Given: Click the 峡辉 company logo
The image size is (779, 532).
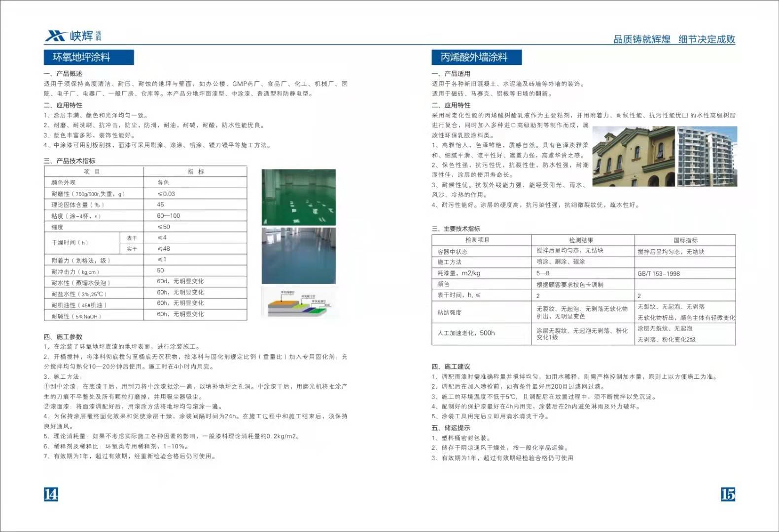Looking at the screenshot, I should pyautogui.click(x=73, y=35).
